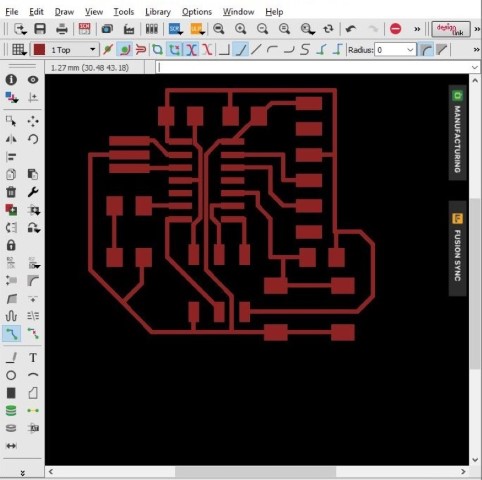Toggle the green circle routing option
The width and height of the screenshot is (482, 480).
[x=124, y=50]
